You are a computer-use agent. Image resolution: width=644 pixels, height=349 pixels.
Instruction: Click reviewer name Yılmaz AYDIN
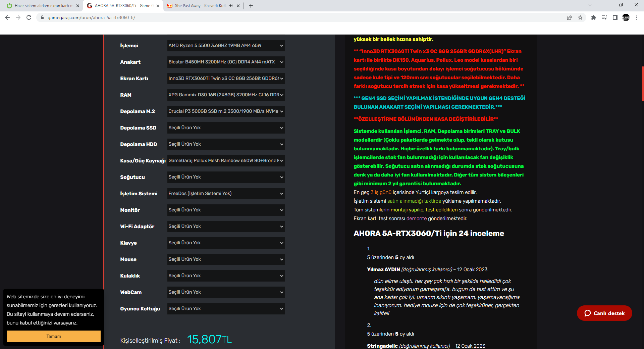click(x=383, y=269)
